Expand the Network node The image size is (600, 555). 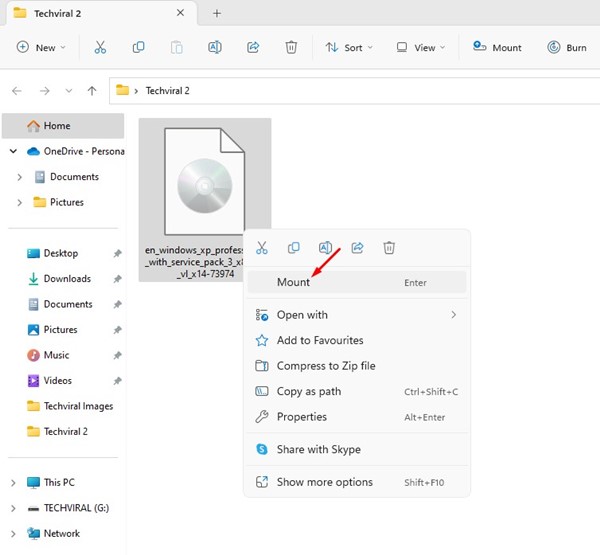[13, 534]
